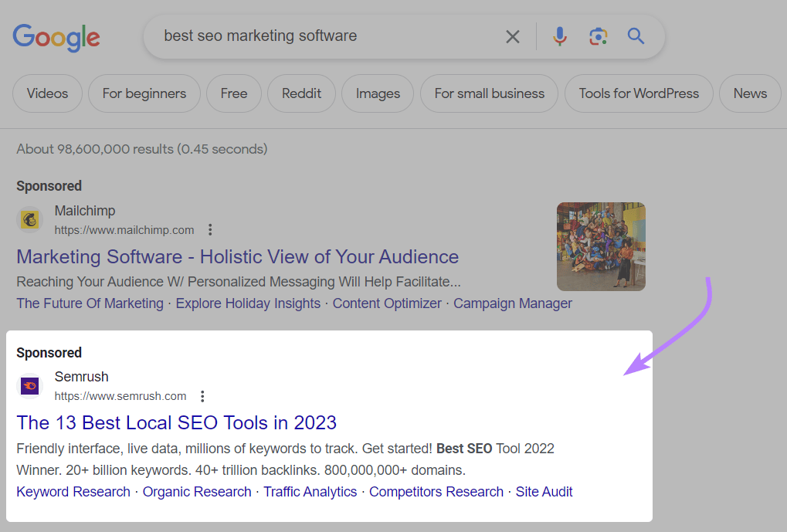Open the Semrush Best Local SEO Tools result
Screen dimensions: 787x532
click(x=176, y=422)
